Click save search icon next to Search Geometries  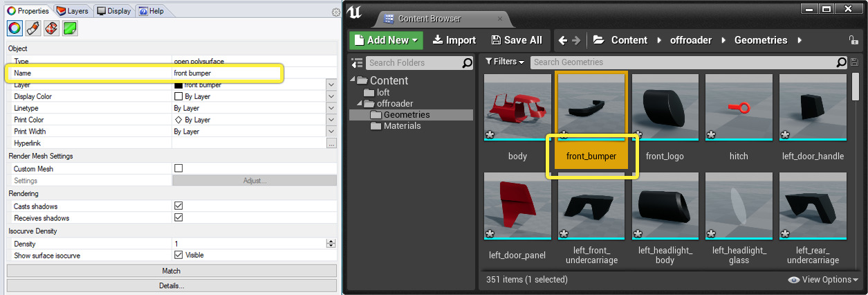pos(853,62)
